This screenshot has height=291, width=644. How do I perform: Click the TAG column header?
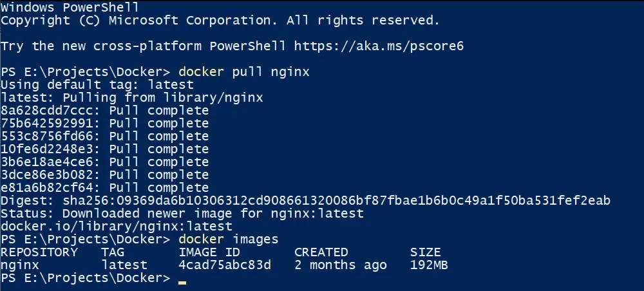click(x=113, y=252)
